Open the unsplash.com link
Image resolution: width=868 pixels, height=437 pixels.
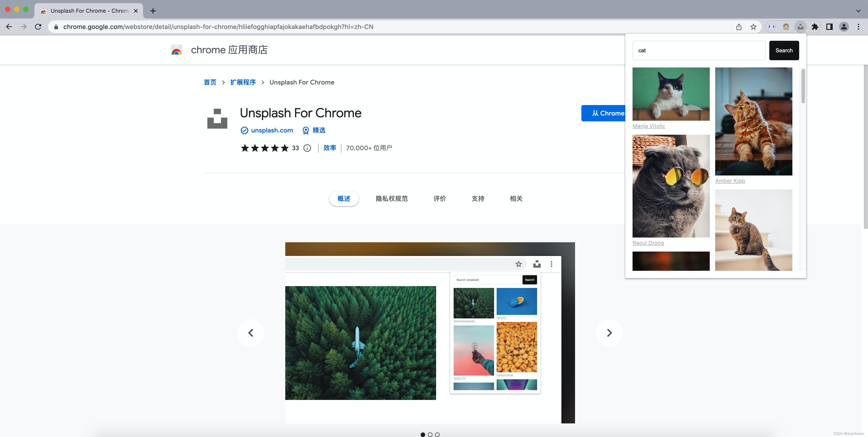pos(271,130)
